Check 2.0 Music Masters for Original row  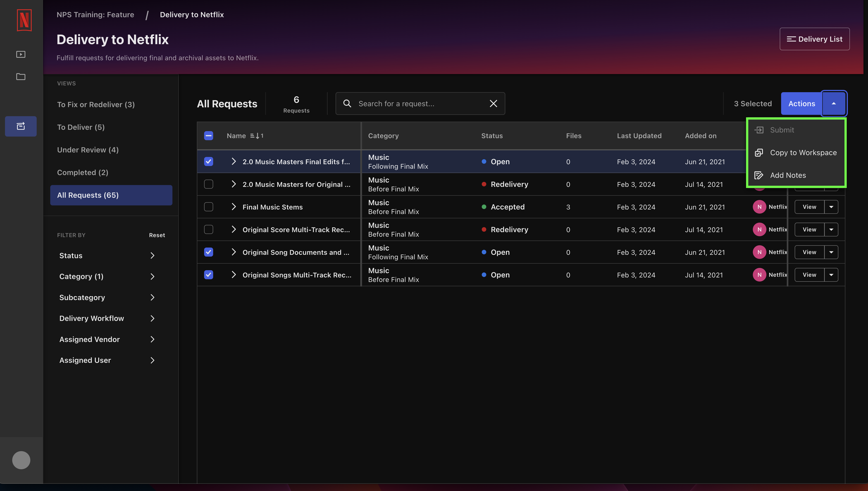[209, 184]
